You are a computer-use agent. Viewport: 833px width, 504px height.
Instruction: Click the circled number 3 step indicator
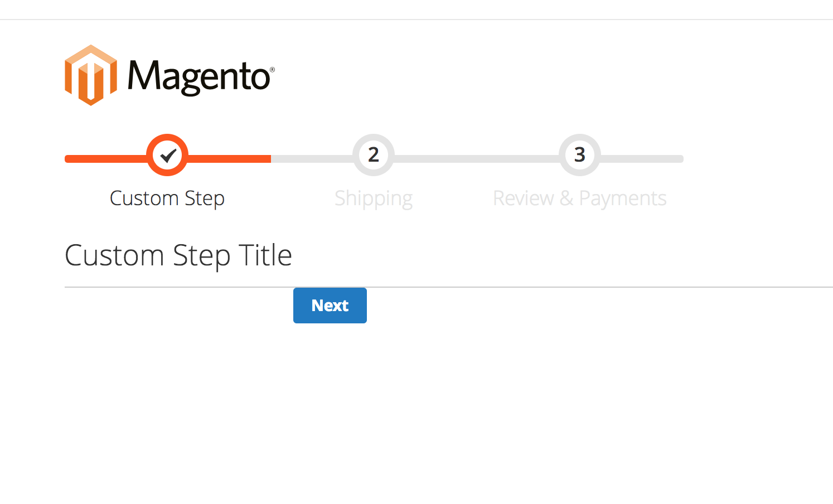click(579, 155)
